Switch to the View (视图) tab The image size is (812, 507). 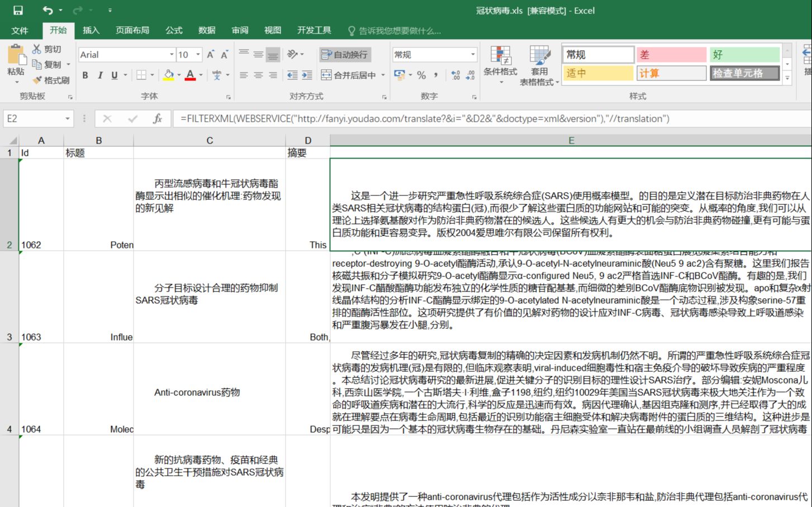[x=273, y=30]
